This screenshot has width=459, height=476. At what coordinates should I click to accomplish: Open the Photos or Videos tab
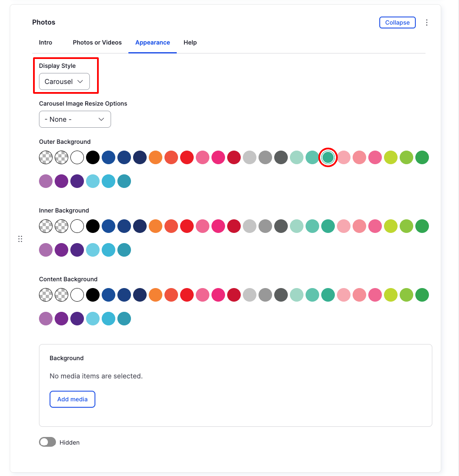(97, 42)
